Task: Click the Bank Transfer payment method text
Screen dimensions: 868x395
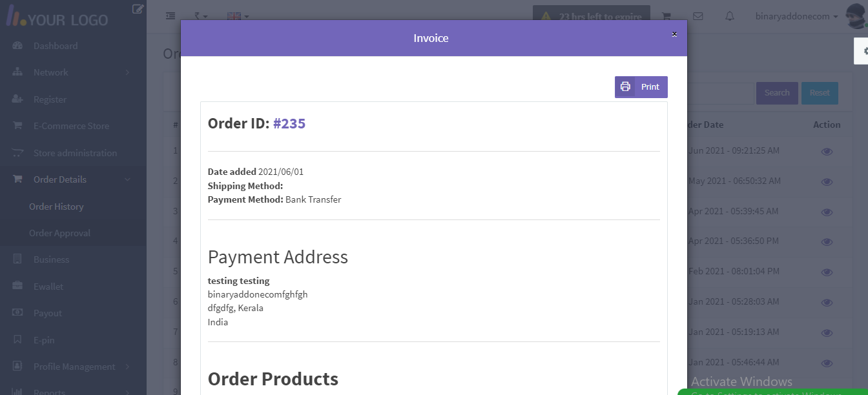Action: coord(313,199)
